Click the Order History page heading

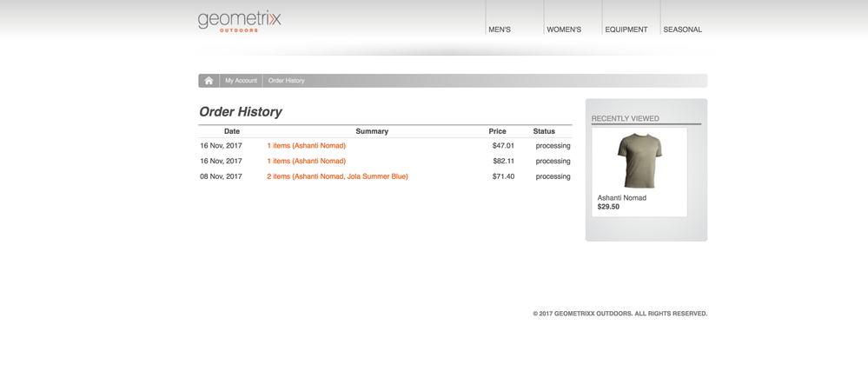241,112
